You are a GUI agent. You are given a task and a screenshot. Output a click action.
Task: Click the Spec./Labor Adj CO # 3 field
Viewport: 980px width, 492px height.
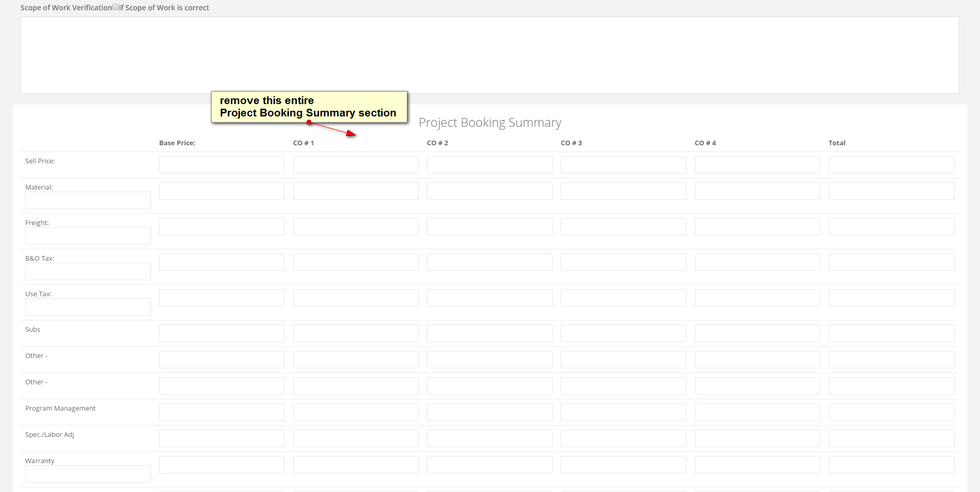point(624,438)
